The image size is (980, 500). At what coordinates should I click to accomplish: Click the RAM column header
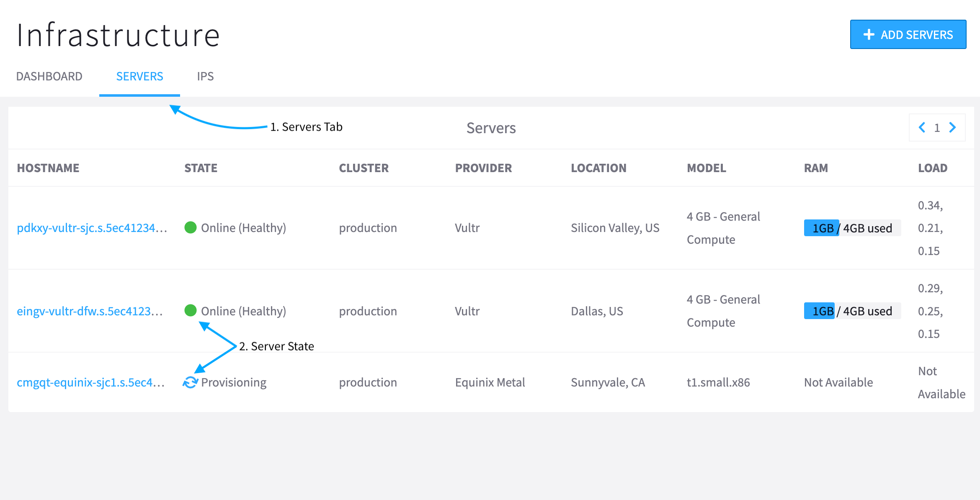point(816,168)
